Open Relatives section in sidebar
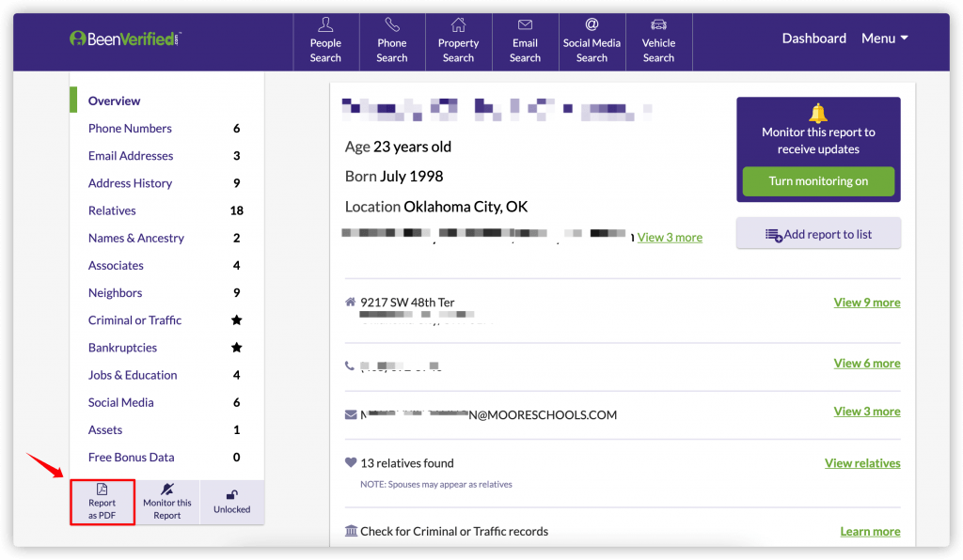The width and height of the screenshot is (963, 560). pos(112,210)
